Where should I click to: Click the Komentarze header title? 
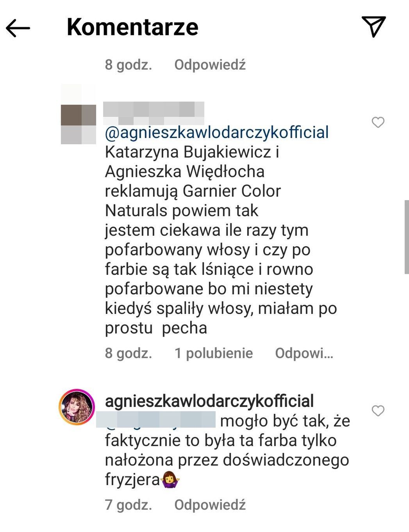click(132, 27)
